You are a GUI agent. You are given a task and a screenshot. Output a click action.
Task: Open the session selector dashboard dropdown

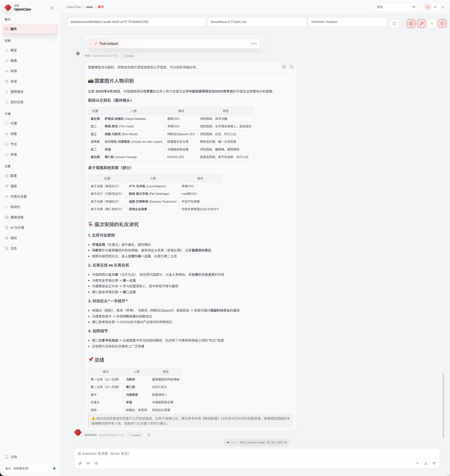coord(136,22)
